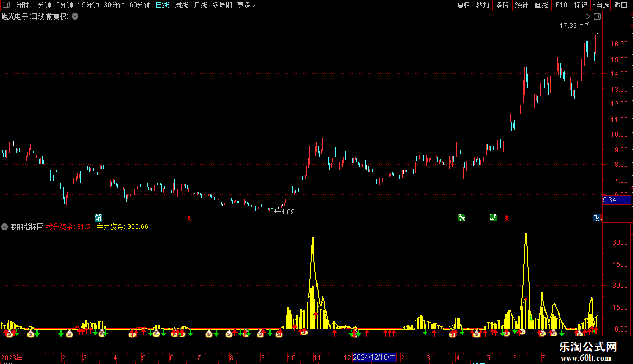Click the 复权 button

tap(463, 5)
